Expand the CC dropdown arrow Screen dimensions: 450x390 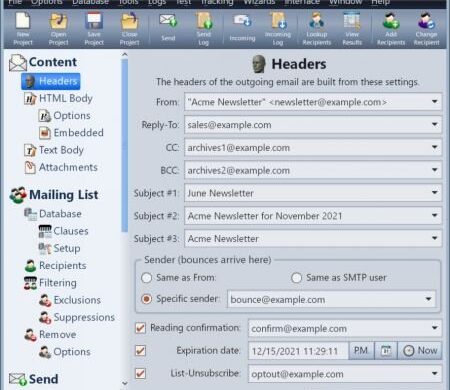click(x=434, y=147)
